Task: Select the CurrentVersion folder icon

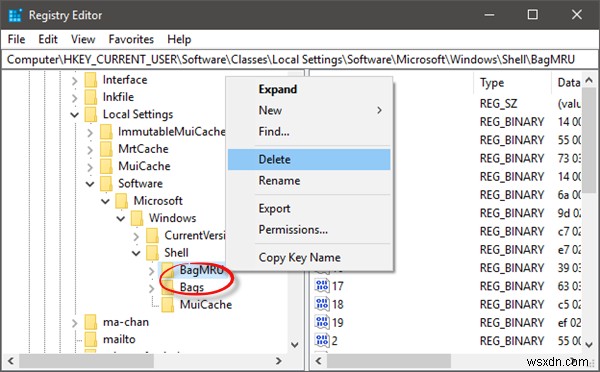Action: coord(152,235)
